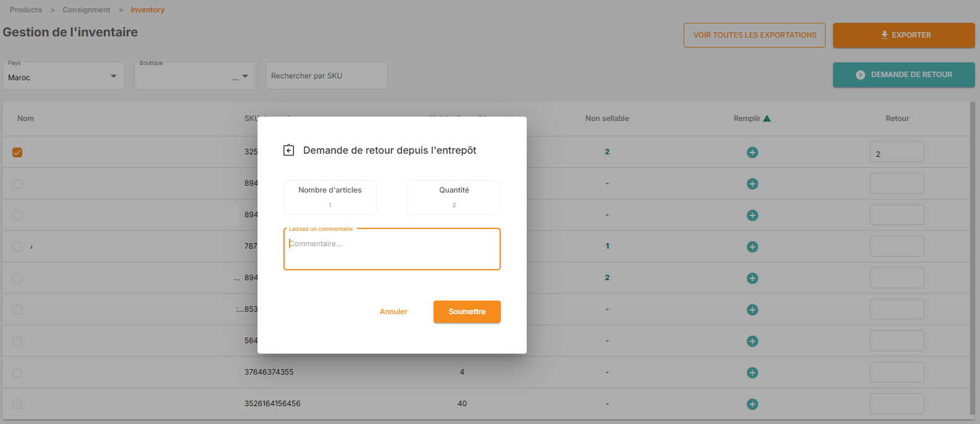
Task: Cancel the dialog with Annuler
Action: [x=393, y=312]
